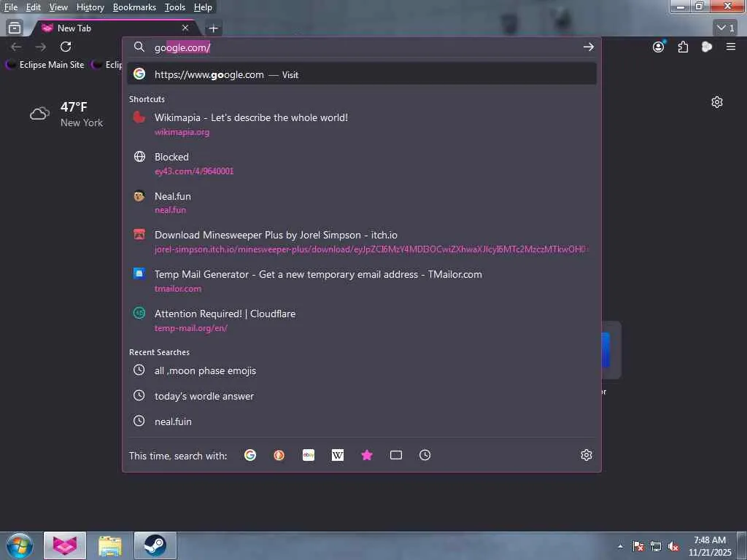
Task: Go back to previous page
Action: point(16,47)
